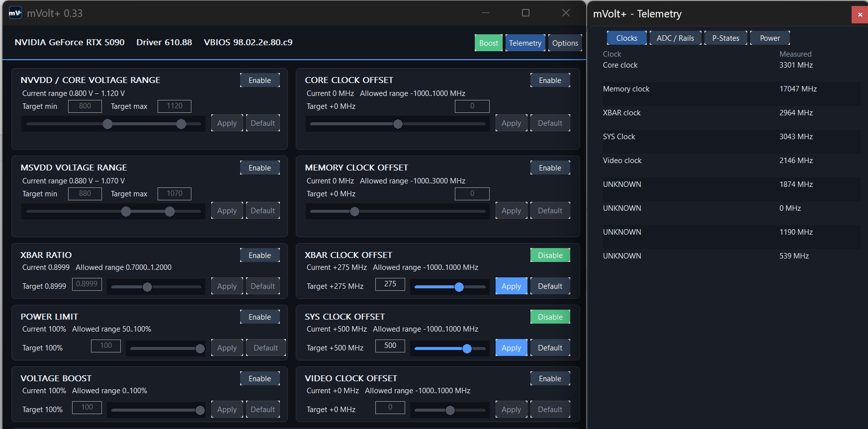Reset SYS Clock Offset to Default

pyautogui.click(x=550, y=348)
